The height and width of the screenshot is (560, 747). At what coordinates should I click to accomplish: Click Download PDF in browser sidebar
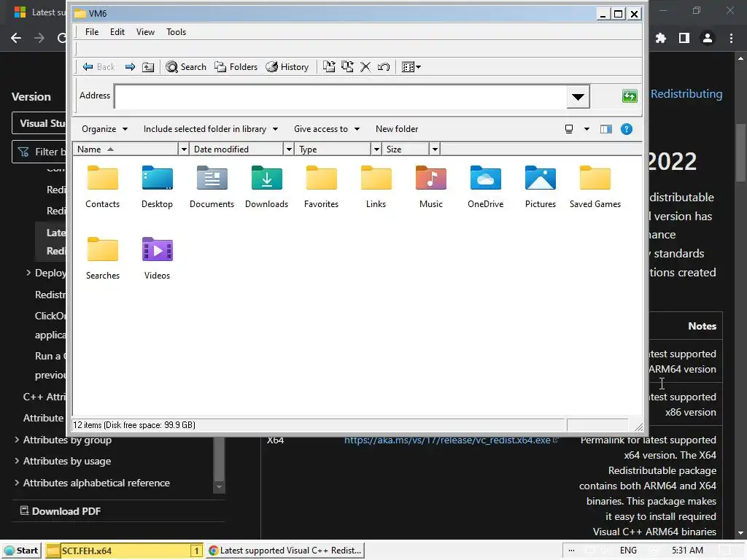point(61,511)
